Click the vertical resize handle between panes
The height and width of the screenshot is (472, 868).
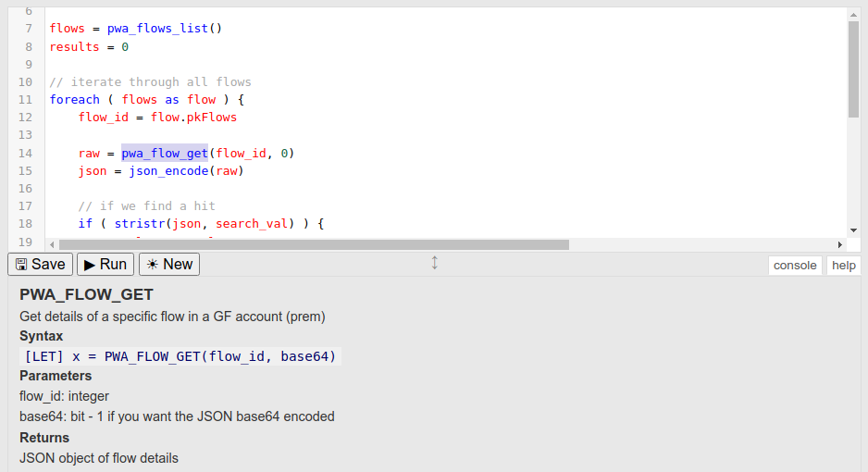tap(434, 264)
